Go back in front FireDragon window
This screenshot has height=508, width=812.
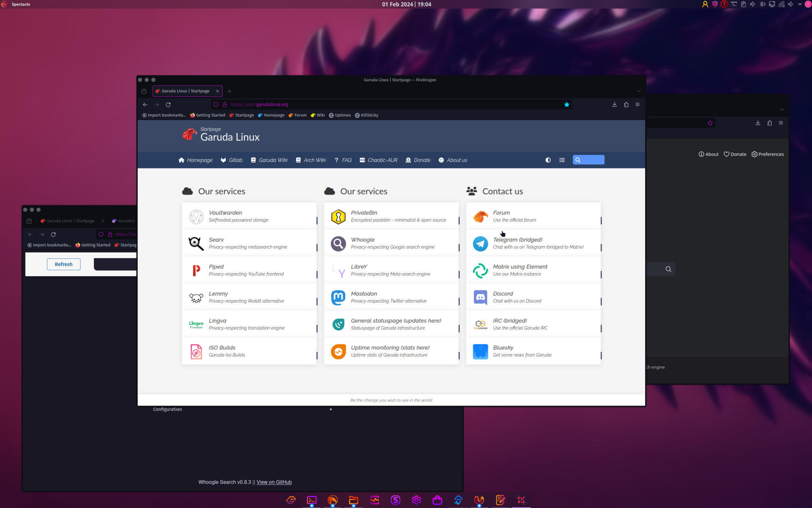[145, 105]
